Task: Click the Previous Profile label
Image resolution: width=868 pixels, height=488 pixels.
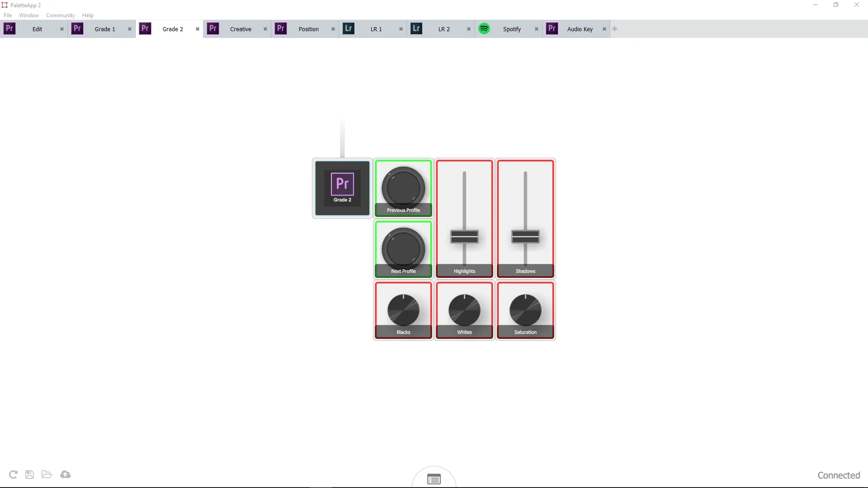Action: [403, 210]
